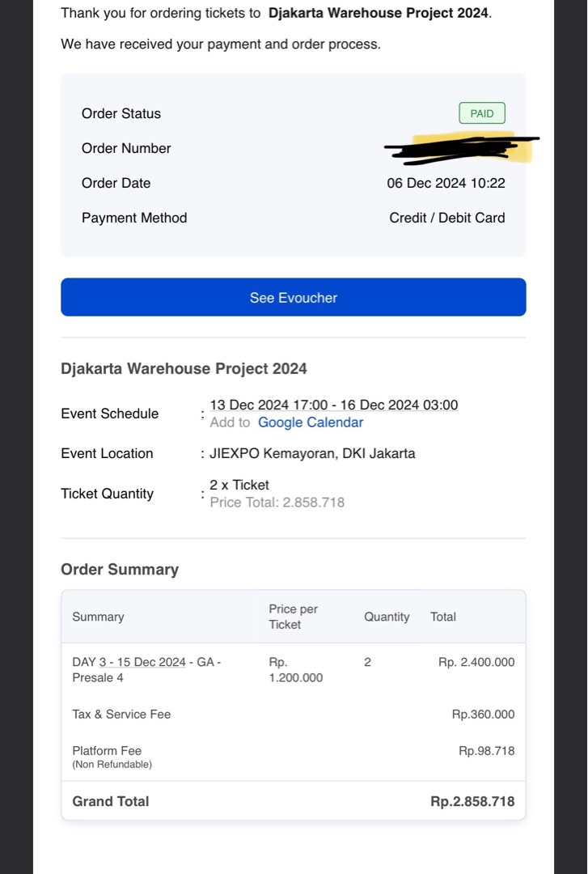The width and height of the screenshot is (588, 874).
Task: Click the Djakarta Warehouse Project 2024 section heading
Action: pyautogui.click(x=184, y=368)
